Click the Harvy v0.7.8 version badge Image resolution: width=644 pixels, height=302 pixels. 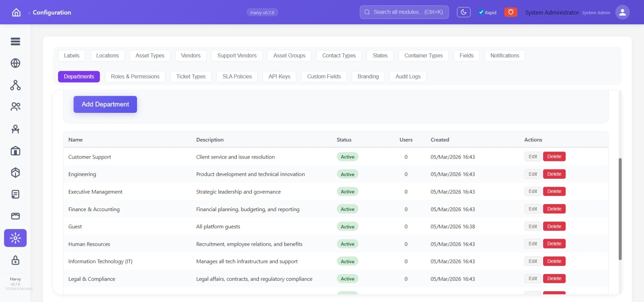point(262,12)
